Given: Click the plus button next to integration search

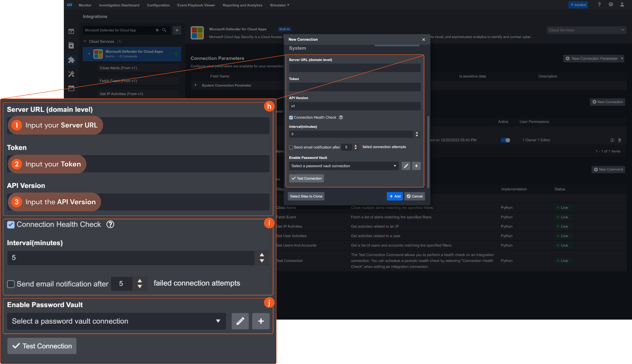Looking at the screenshot, I should coord(177,30).
